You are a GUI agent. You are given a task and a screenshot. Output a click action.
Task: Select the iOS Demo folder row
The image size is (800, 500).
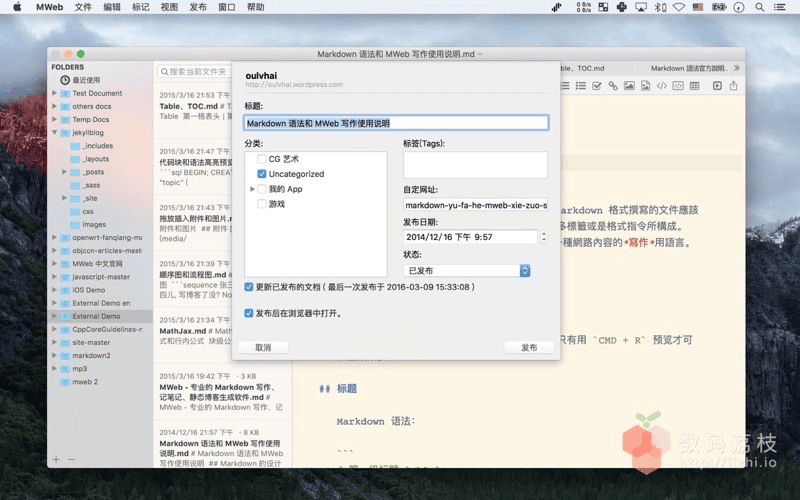click(x=101, y=290)
